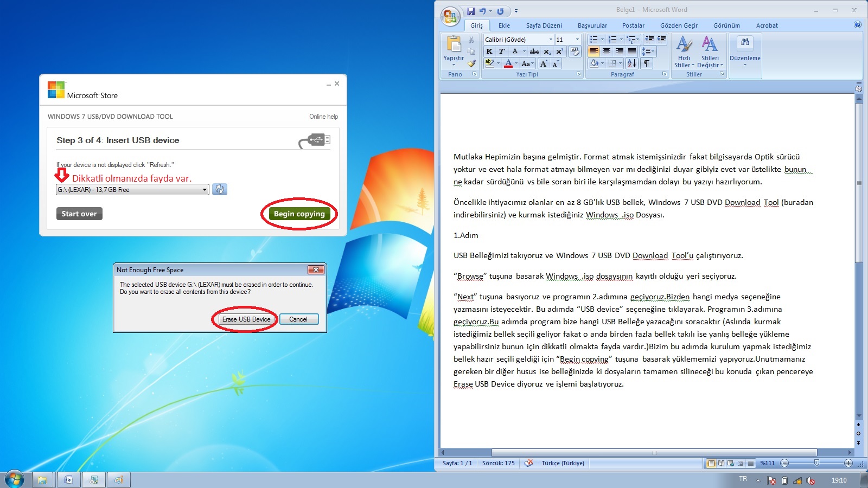The image size is (868, 488).
Task: Go to the Postalar tab
Action: pyautogui.click(x=633, y=25)
